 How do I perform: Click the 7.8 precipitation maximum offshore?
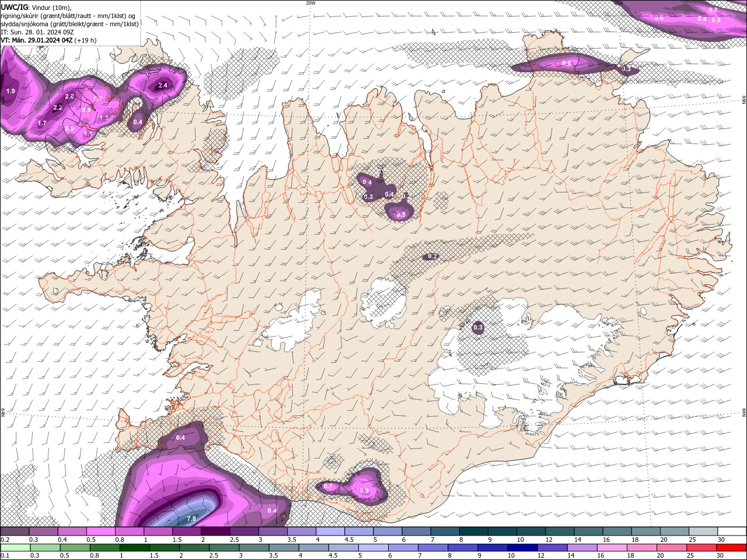191,519
